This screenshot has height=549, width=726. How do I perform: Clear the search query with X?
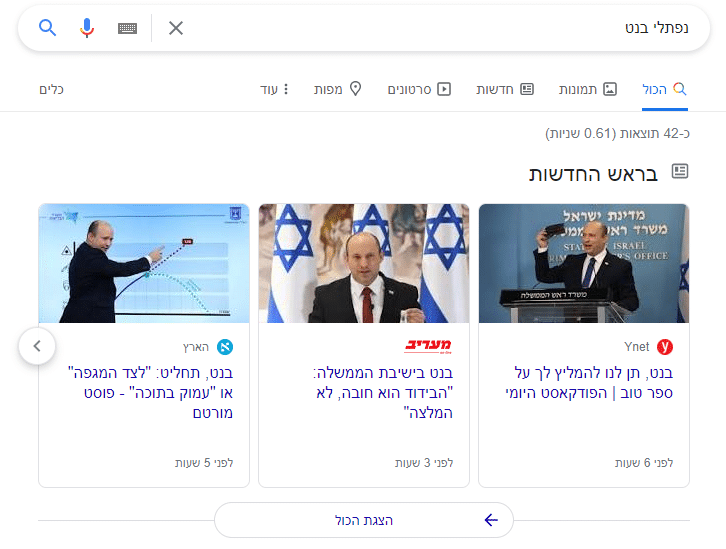[176, 28]
